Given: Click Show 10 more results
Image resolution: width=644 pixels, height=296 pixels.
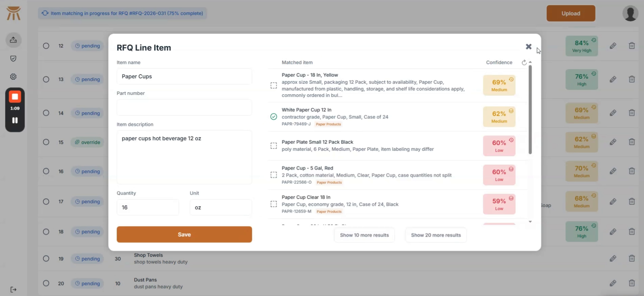Looking at the screenshot, I should coord(364,235).
